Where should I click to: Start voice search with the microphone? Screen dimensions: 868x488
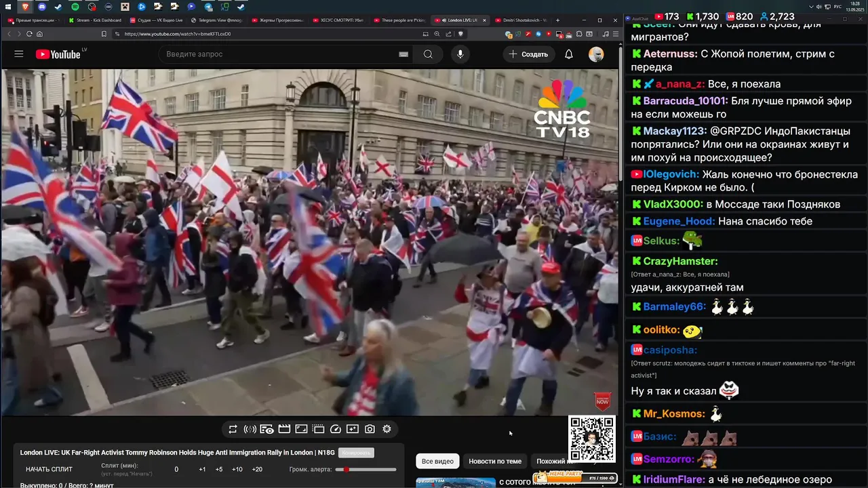(460, 54)
